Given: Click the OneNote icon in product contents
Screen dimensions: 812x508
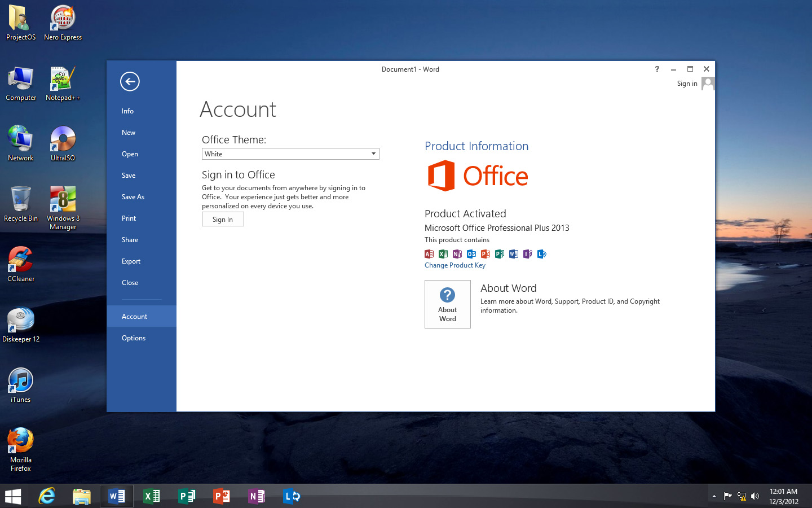Looking at the screenshot, I should 457,254.
